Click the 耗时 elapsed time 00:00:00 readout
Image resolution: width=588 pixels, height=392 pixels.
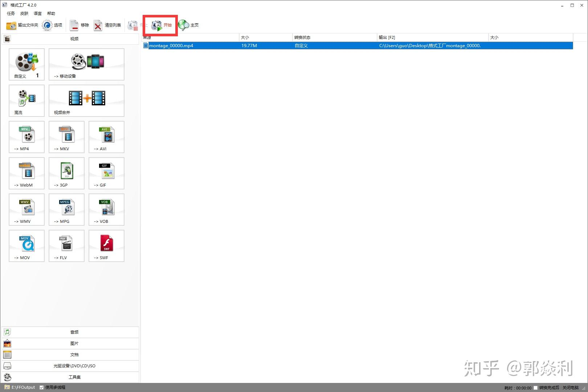click(518, 388)
